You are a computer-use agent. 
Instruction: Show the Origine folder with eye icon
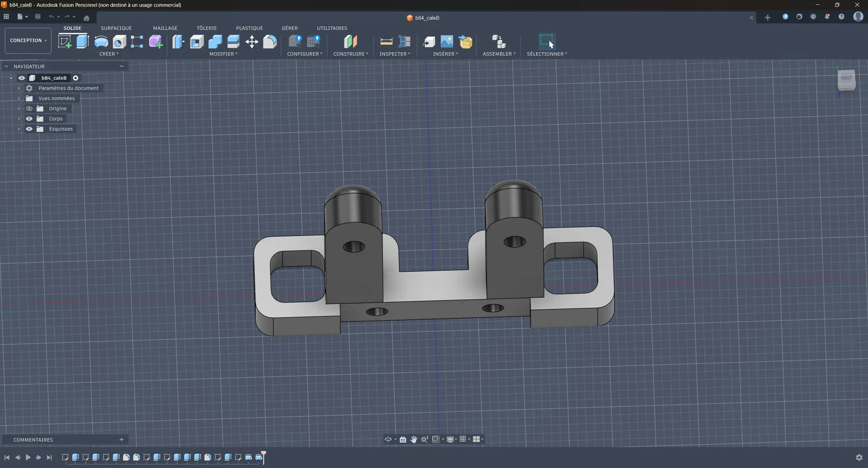pos(29,109)
